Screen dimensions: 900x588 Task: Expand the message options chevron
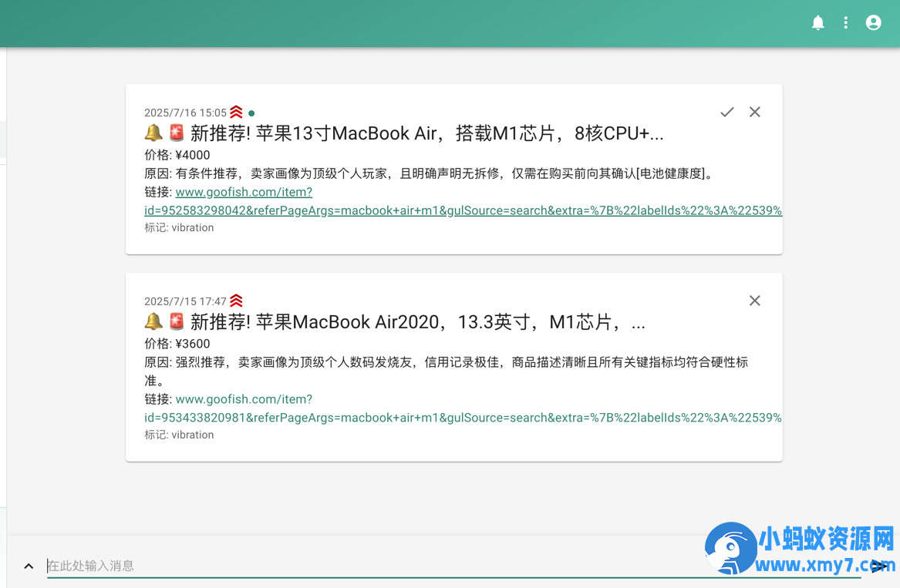pos(29,566)
